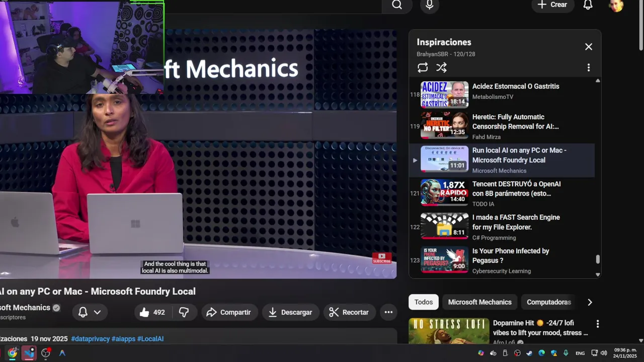This screenshot has height=362, width=644.
Task: Open the Microsoft Mechanics channel name
Action: coord(25,308)
